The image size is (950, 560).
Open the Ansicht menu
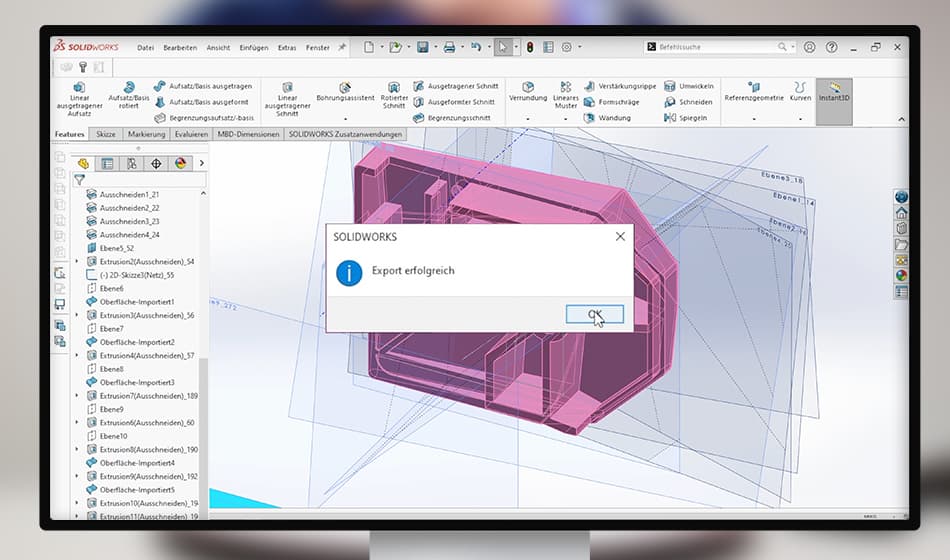[218, 47]
